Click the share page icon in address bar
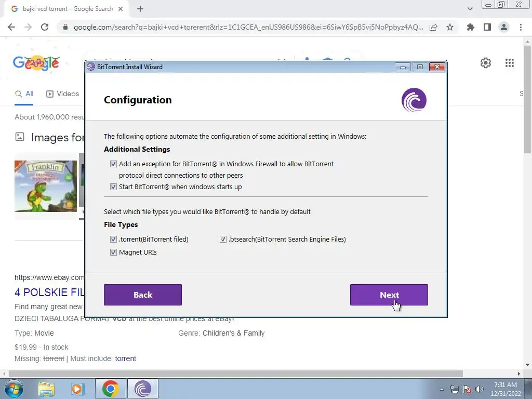The width and height of the screenshot is (532, 399). coord(433,27)
